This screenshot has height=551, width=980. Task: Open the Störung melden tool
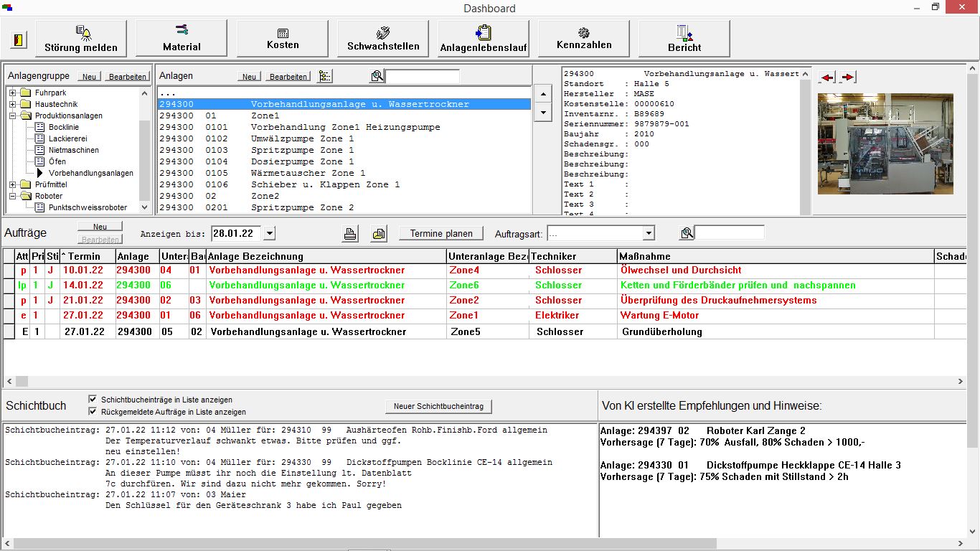(80, 39)
